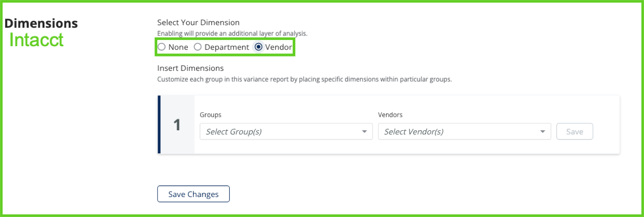644x217 pixels.
Task: Click the Groups field label
Action: click(x=210, y=115)
